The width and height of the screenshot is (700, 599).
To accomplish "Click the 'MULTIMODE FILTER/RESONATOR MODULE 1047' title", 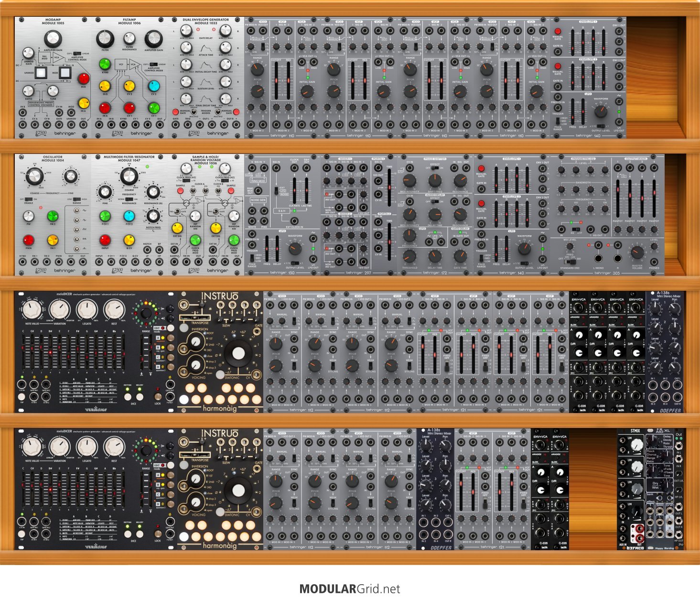I will [129, 159].
